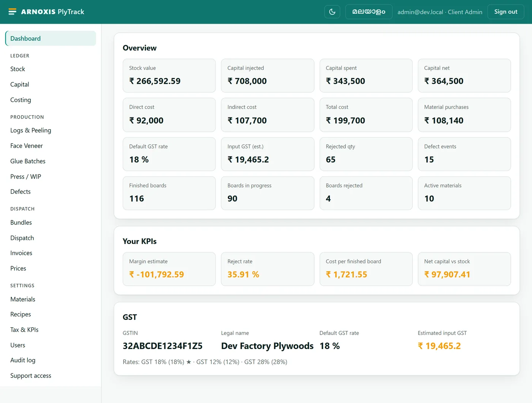
Task: Click the DISPATCH sidebar group label
Action: (22, 209)
